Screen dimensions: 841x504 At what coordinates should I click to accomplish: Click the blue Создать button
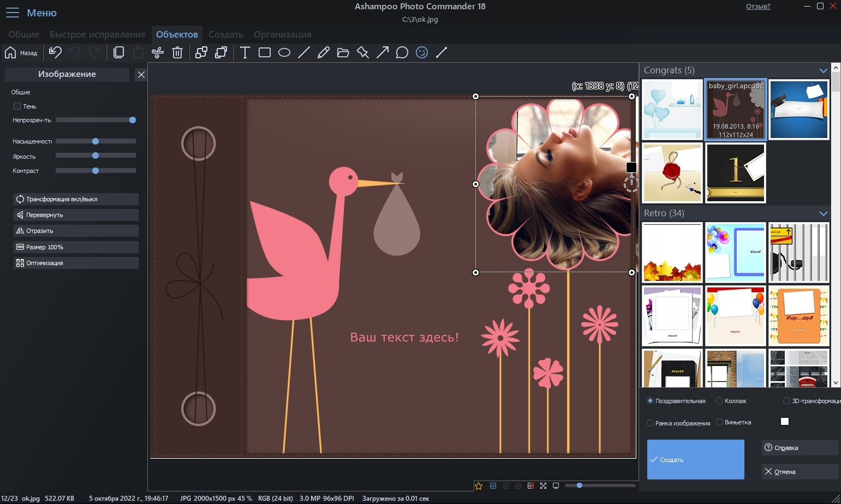[696, 460]
